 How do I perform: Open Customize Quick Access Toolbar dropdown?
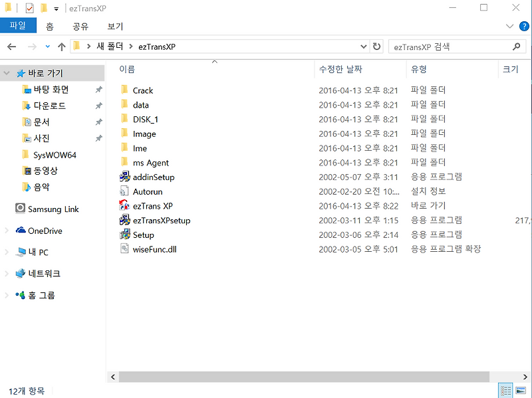click(x=57, y=9)
